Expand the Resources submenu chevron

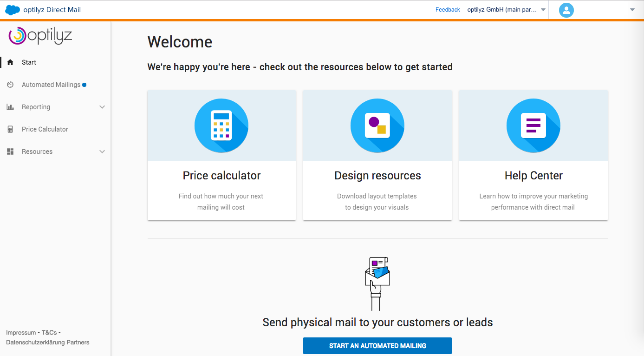(x=102, y=152)
